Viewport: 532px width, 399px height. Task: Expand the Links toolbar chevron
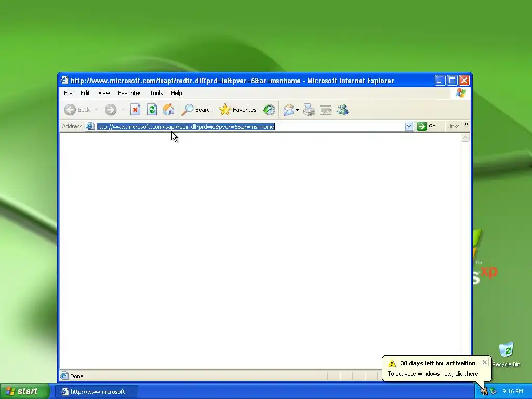coord(467,124)
